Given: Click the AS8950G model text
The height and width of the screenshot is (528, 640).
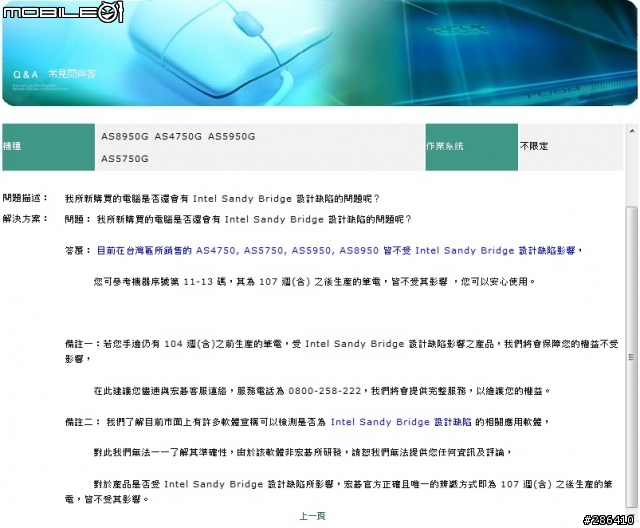Looking at the screenshot, I should (124, 137).
